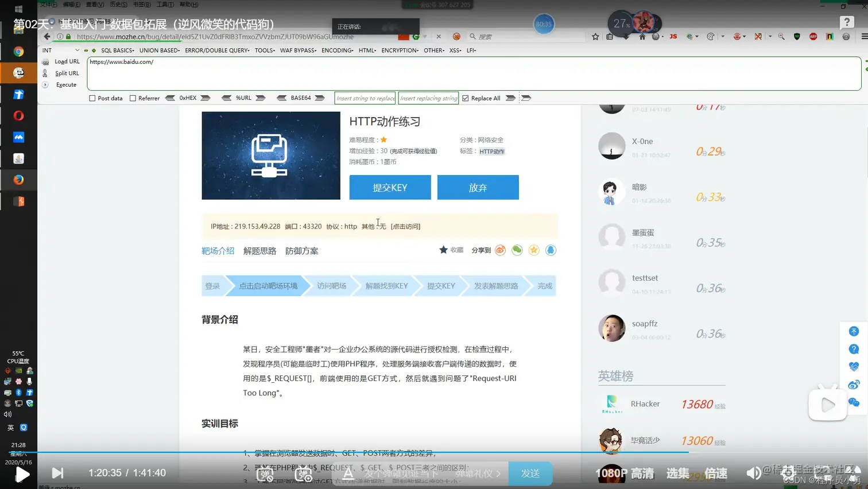Click the 0xHEX encode right arrow

pyautogui.click(x=206, y=98)
